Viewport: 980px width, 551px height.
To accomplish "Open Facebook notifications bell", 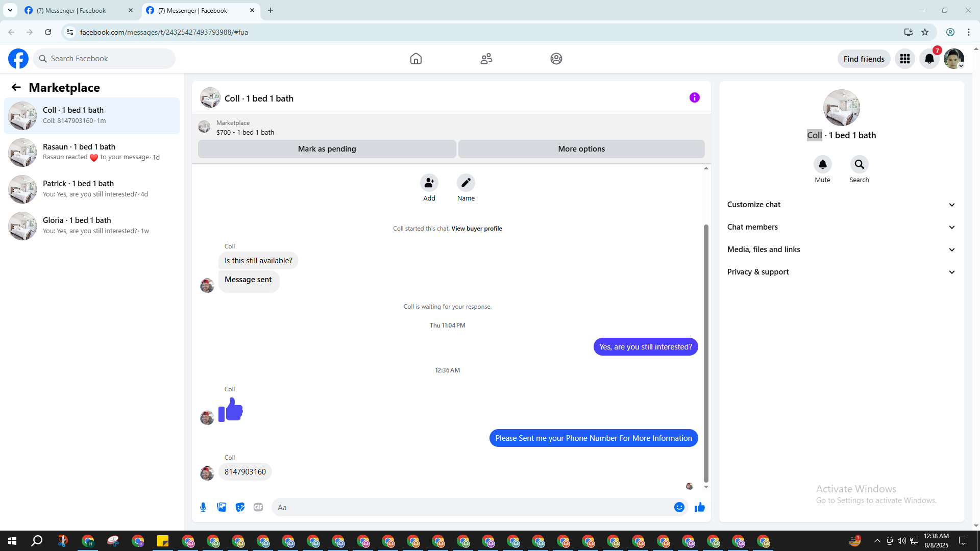I will (x=929, y=59).
